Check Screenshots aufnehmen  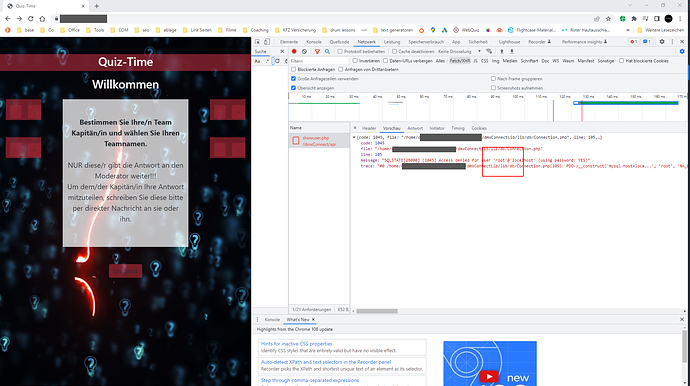[x=493, y=88]
